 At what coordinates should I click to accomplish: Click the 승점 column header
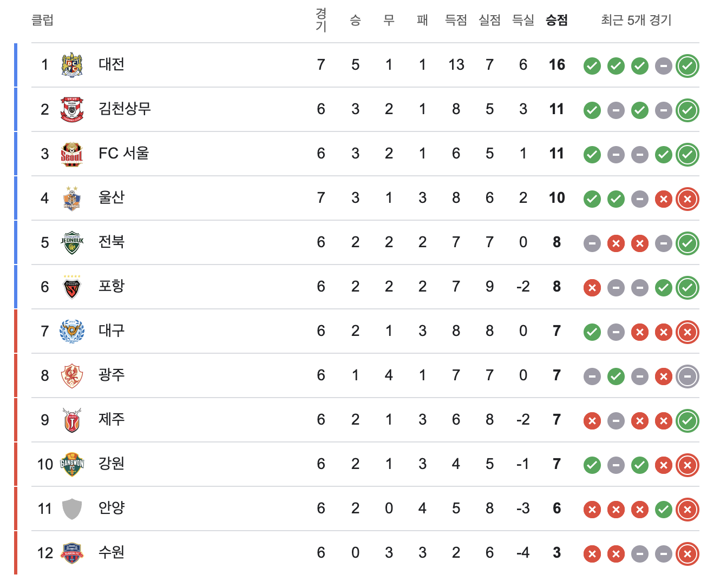[x=557, y=21]
